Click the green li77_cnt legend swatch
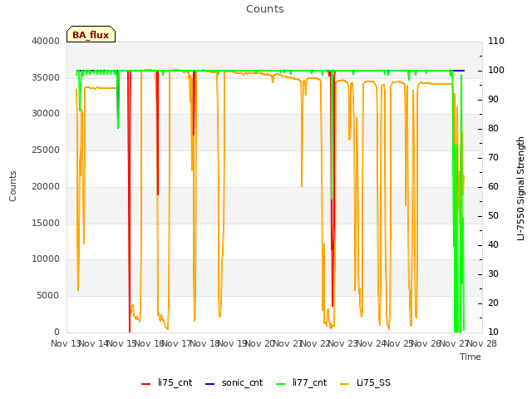532x399 pixels. pyautogui.click(x=281, y=384)
